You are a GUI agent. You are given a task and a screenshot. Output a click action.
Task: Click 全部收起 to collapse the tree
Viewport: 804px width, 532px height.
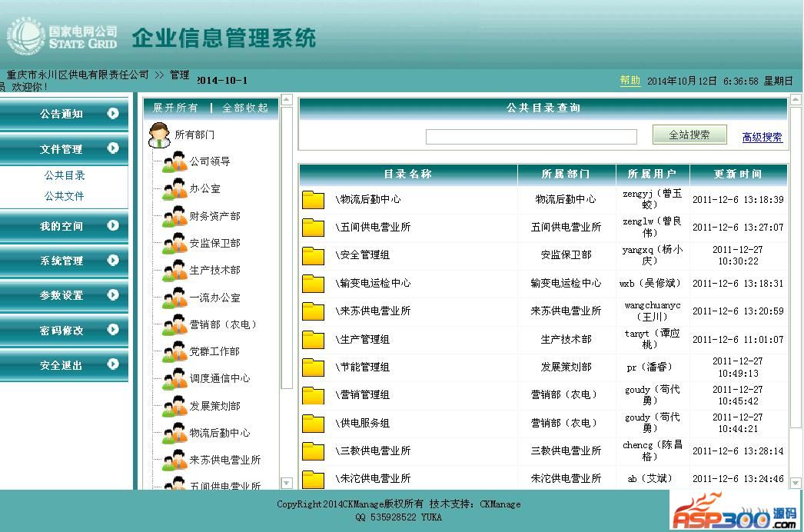pyautogui.click(x=246, y=108)
